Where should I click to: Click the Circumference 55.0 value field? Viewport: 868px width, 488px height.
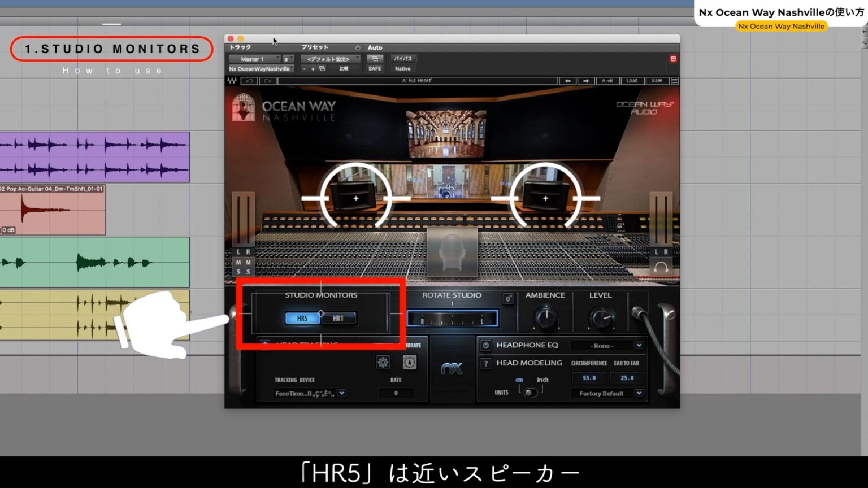point(589,378)
